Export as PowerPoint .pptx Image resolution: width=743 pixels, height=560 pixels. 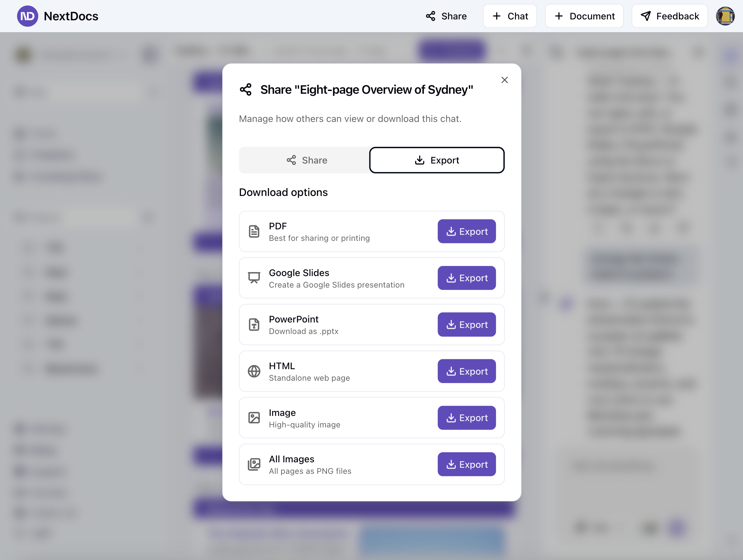466,325
